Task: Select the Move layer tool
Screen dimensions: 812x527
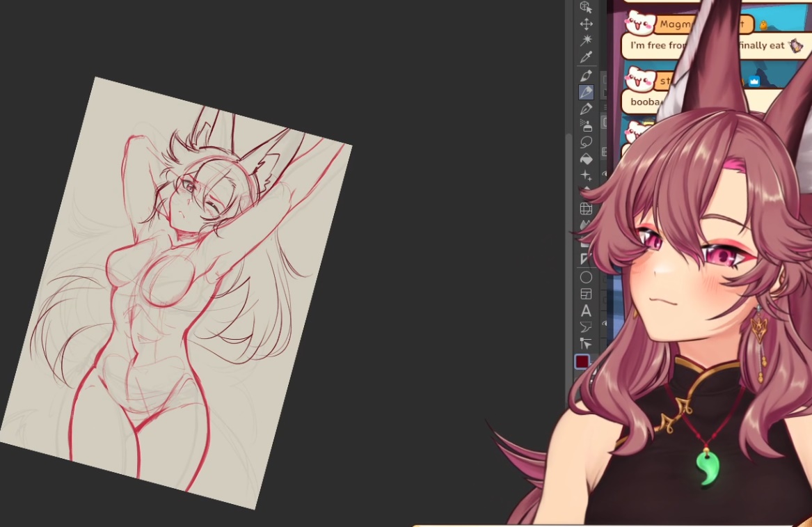Action: tap(587, 24)
